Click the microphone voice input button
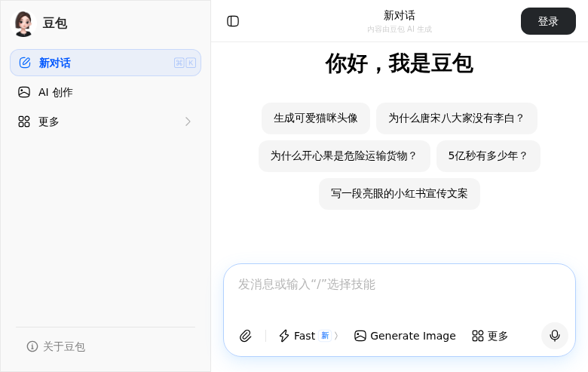The width and height of the screenshot is (588, 372). [555, 336]
